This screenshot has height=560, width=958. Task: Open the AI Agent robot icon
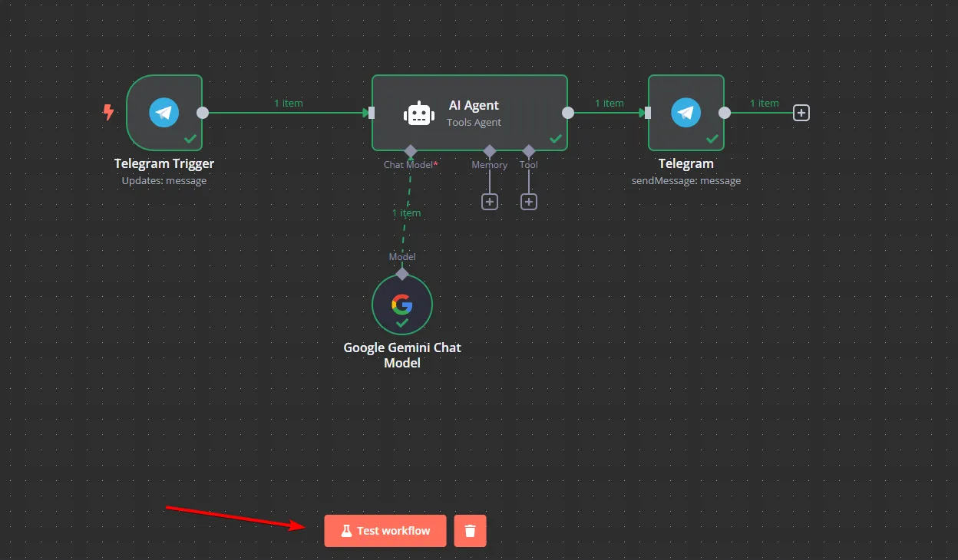click(418, 114)
